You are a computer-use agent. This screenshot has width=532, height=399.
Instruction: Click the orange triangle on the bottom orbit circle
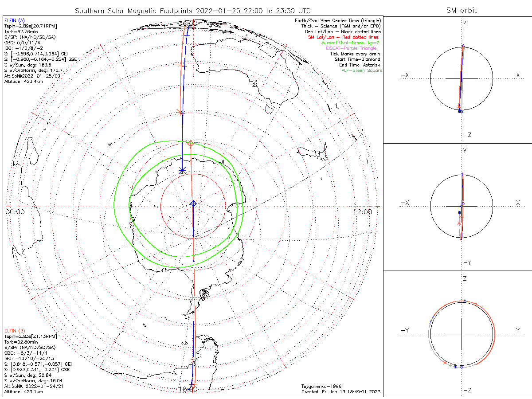pos(476,303)
